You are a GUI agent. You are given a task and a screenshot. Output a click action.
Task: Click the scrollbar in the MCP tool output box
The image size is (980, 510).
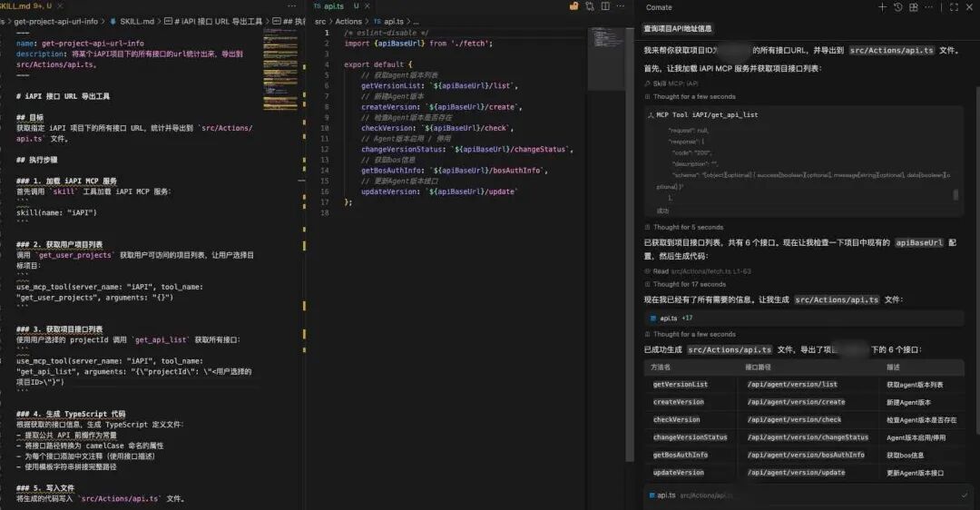[955, 195]
